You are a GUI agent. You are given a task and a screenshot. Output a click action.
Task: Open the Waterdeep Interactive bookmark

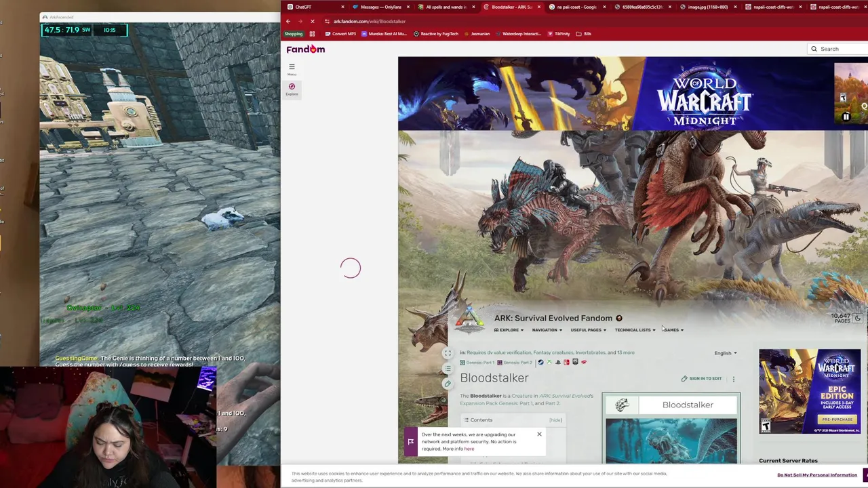click(518, 34)
